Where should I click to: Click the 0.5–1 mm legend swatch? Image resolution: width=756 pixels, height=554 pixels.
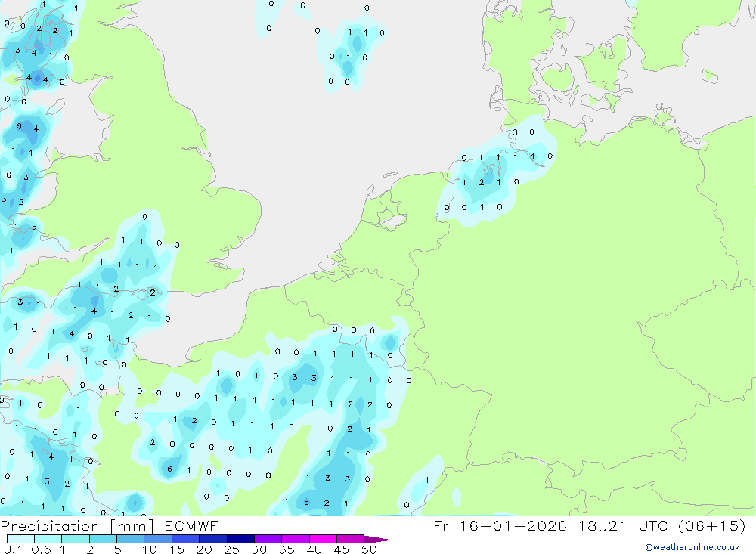tap(48, 539)
